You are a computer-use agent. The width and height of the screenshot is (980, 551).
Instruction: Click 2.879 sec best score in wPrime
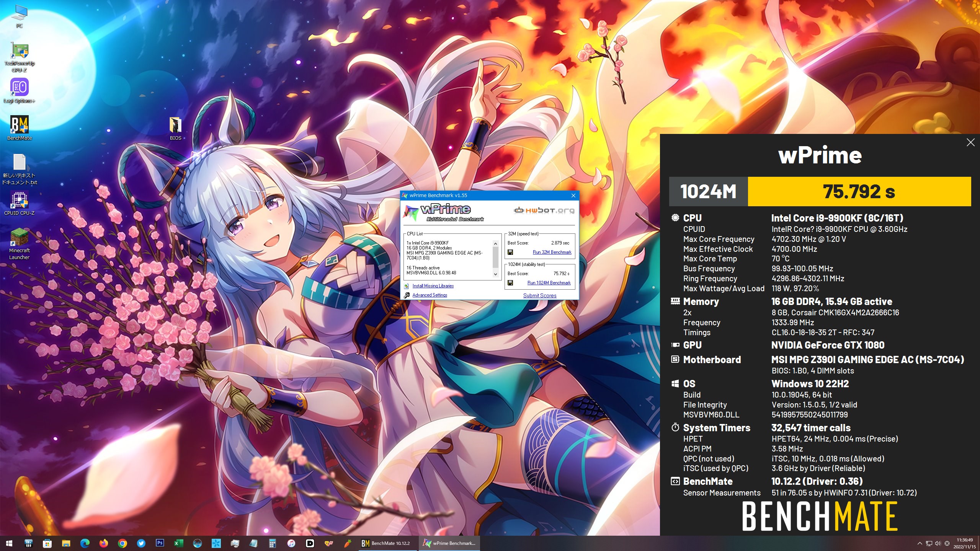(560, 243)
